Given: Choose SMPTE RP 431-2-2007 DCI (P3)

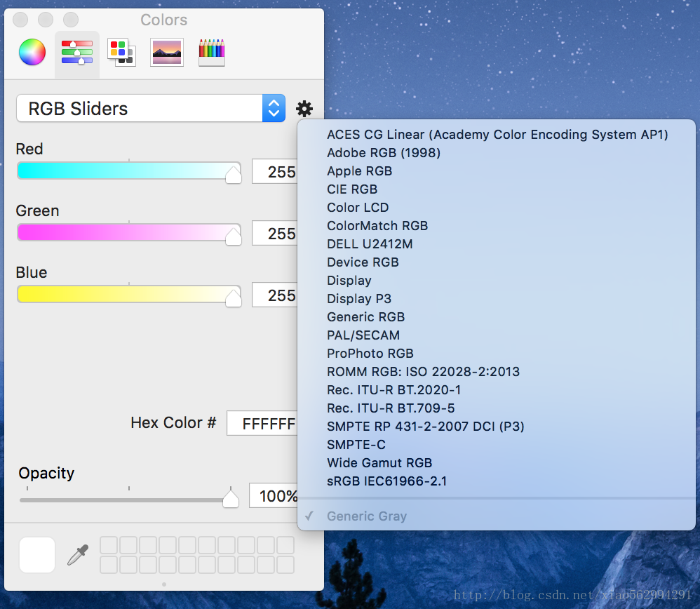Looking at the screenshot, I should point(497,427).
